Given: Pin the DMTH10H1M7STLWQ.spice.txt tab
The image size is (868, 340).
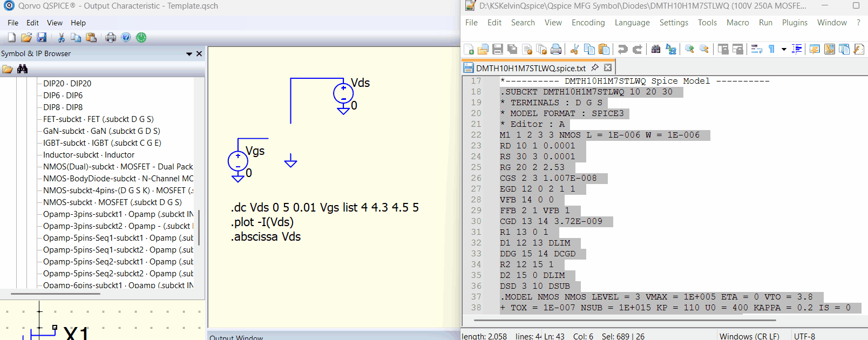Looking at the screenshot, I should pyautogui.click(x=595, y=68).
